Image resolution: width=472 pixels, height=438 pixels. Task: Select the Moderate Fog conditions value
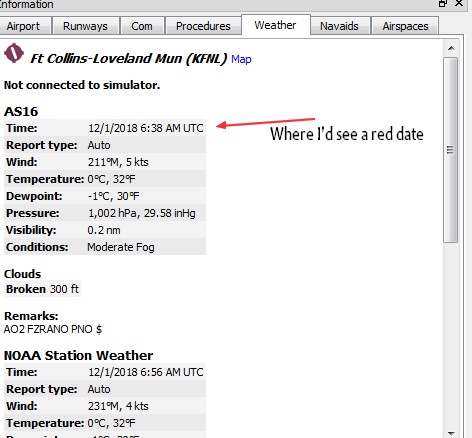coord(121,247)
